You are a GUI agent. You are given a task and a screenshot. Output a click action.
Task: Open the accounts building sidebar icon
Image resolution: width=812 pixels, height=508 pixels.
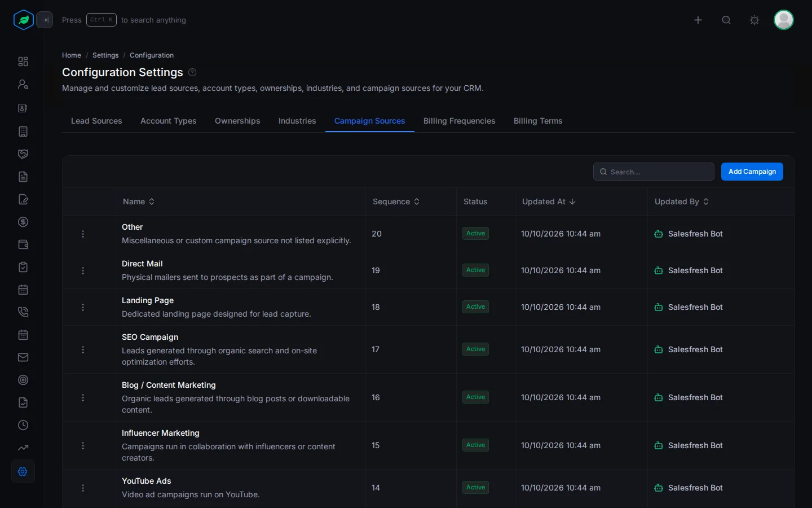coord(23,132)
